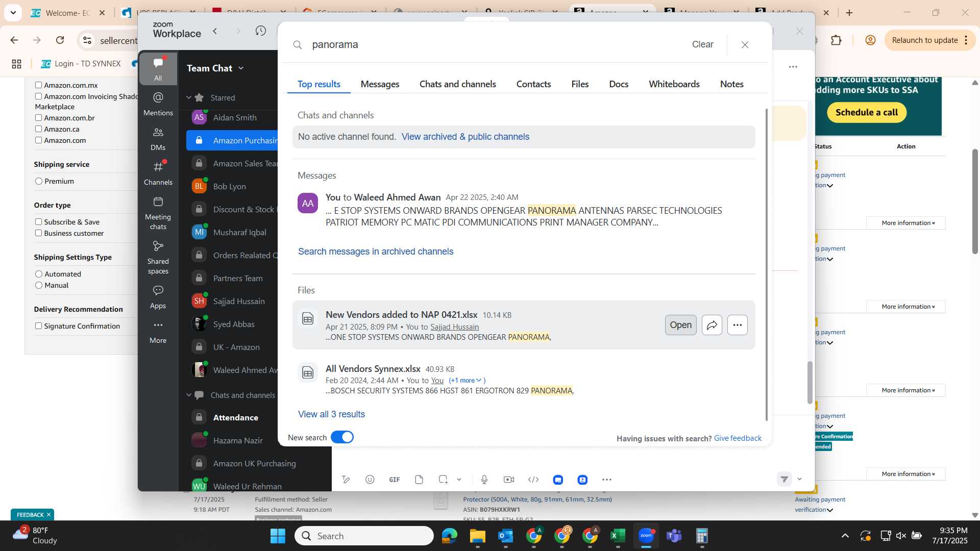Toggle the New search switch
This screenshot has height=551, width=980.
[342, 437]
